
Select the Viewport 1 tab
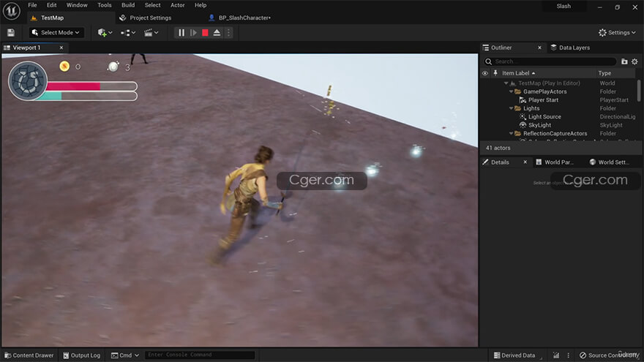[x=26, y=48]
